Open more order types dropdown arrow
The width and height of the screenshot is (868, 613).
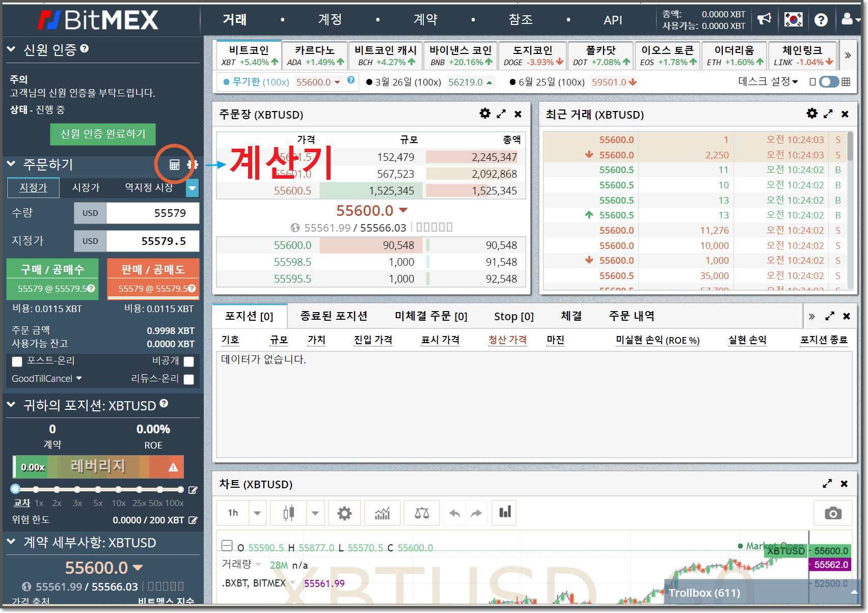(193, 188)
